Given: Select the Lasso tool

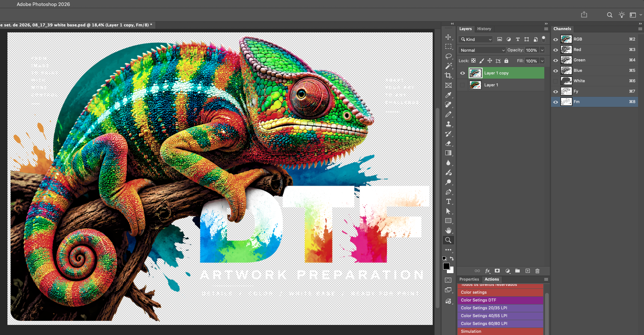Looking at the screenshot, I should coord(448,56).
